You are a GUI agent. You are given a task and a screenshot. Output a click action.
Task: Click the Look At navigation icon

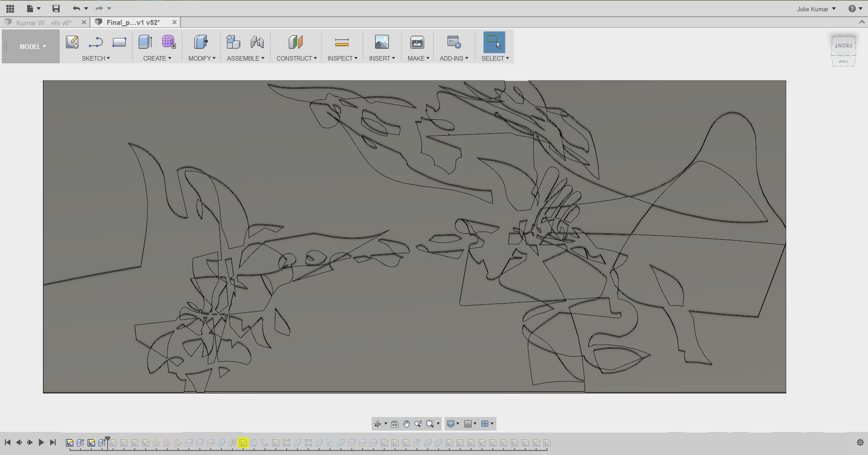click(395, 424)
